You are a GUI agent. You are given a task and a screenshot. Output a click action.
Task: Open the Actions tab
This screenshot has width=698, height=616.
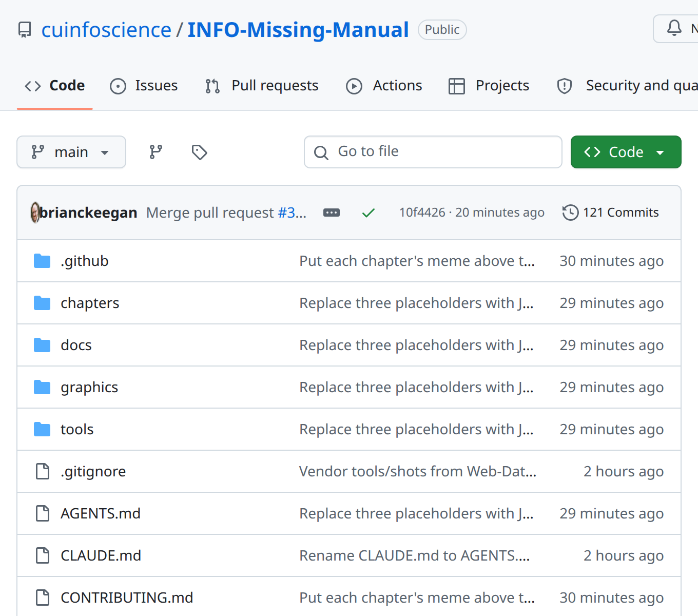384,86
